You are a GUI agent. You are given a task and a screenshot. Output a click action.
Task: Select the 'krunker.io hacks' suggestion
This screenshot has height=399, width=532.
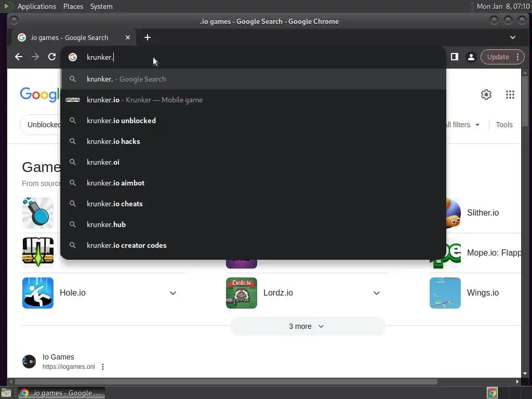253,141
